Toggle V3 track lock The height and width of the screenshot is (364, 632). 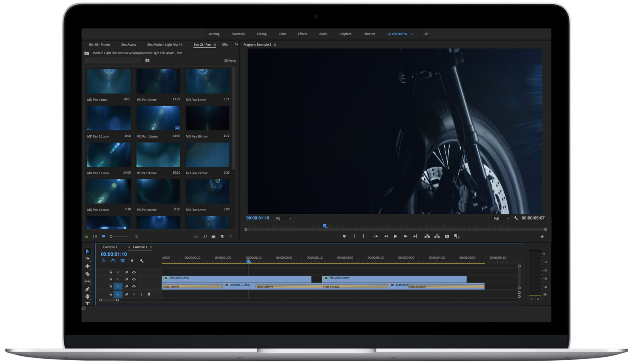click(110, 272)
